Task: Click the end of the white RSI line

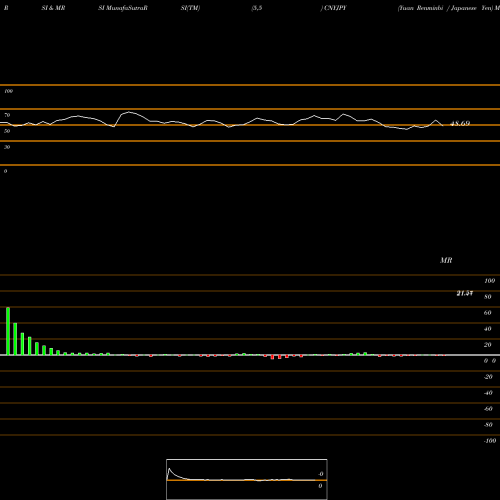Action: pos(443,125)
